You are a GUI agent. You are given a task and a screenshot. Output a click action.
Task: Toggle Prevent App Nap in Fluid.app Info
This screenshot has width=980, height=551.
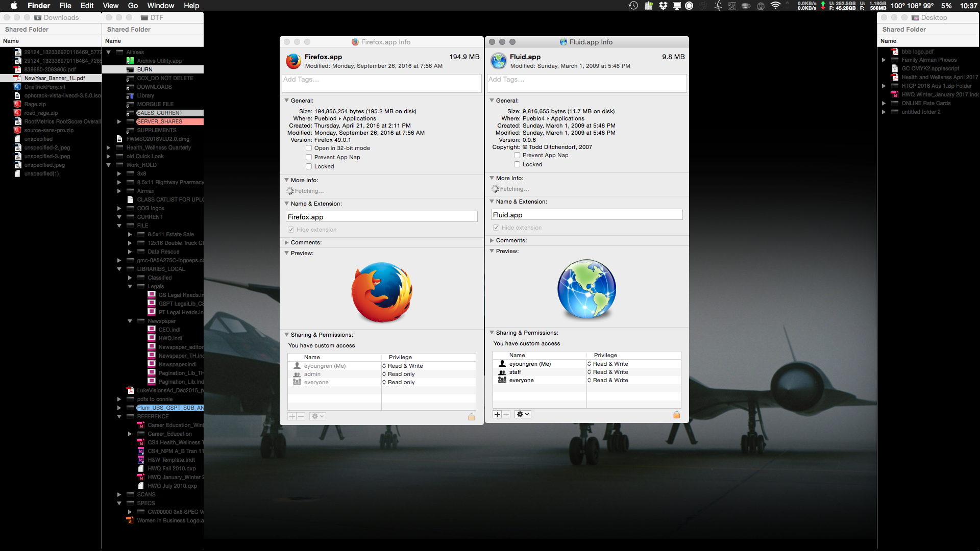(x=517, y=155)
